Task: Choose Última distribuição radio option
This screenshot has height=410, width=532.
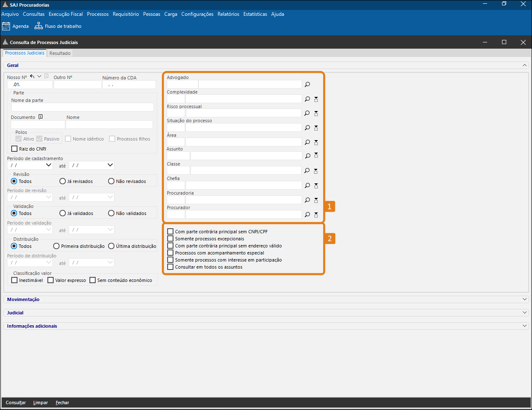Action: 111,246
